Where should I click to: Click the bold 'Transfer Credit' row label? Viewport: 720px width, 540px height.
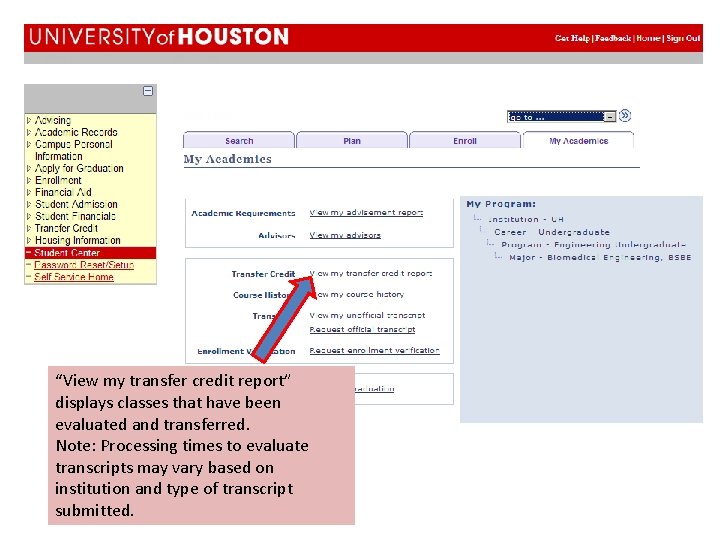[x=264, y=274]
